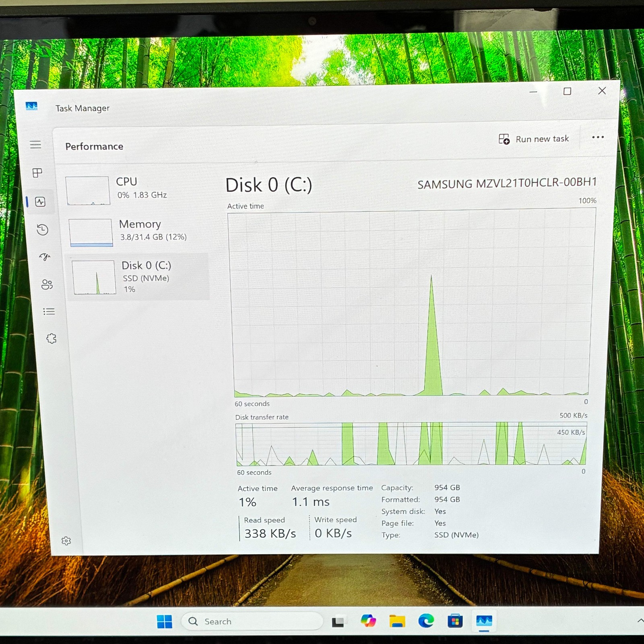This screenshot has height=644, width=644.
Task: Click the Memory mini graph thumbnail
Action: coord(91,233)
